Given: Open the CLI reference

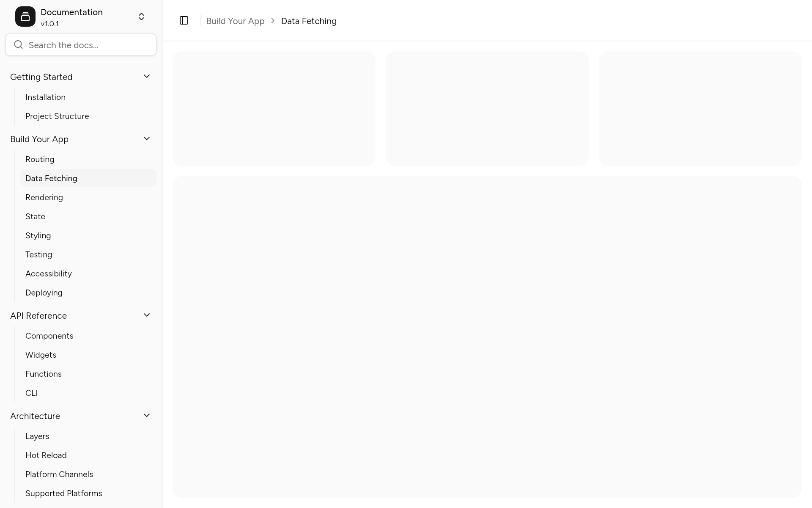Looking at the screenshot, I should point(88,393).
